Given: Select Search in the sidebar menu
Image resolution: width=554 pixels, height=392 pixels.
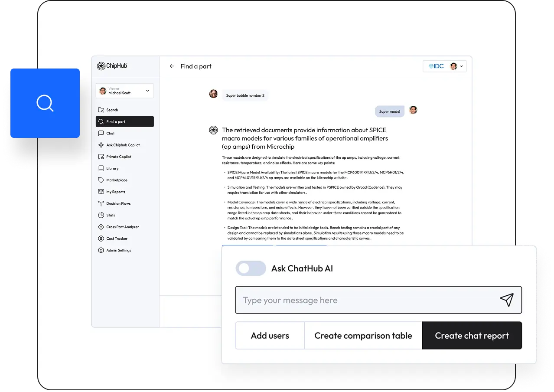Looking at the screenshot, I should tap(112, 110).
